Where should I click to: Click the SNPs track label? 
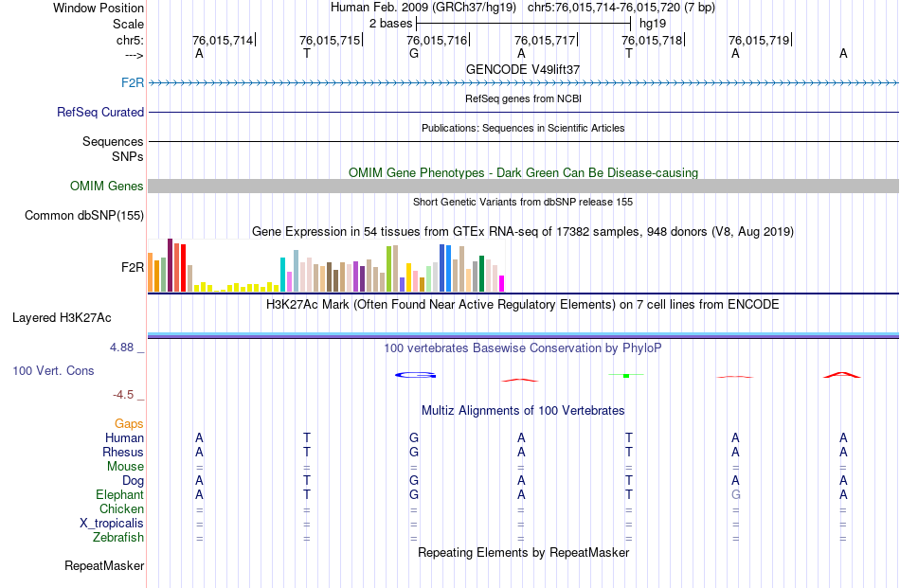128,156
